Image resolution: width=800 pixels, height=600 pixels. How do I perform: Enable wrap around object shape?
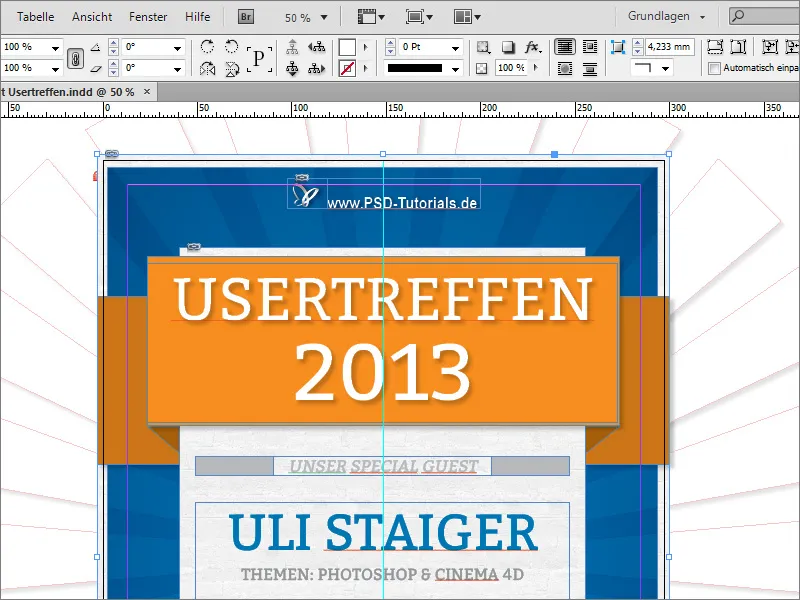click(x=565, y=68)
